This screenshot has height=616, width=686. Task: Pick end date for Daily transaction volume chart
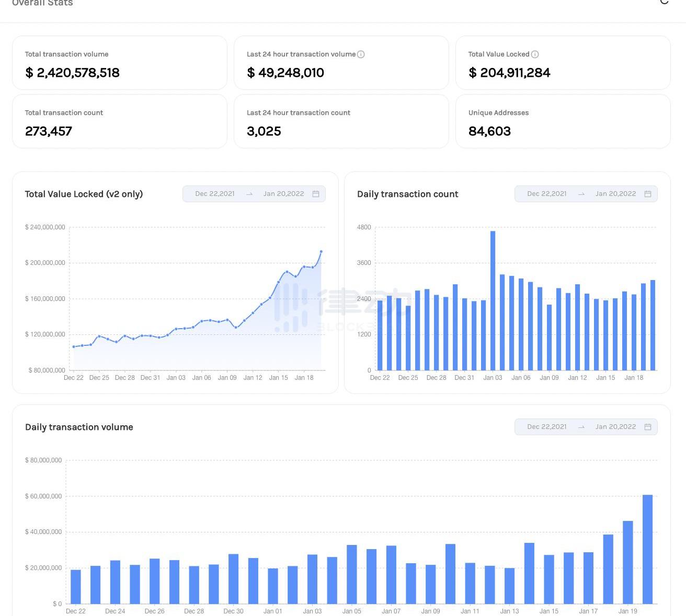click(x=615, y=427)
